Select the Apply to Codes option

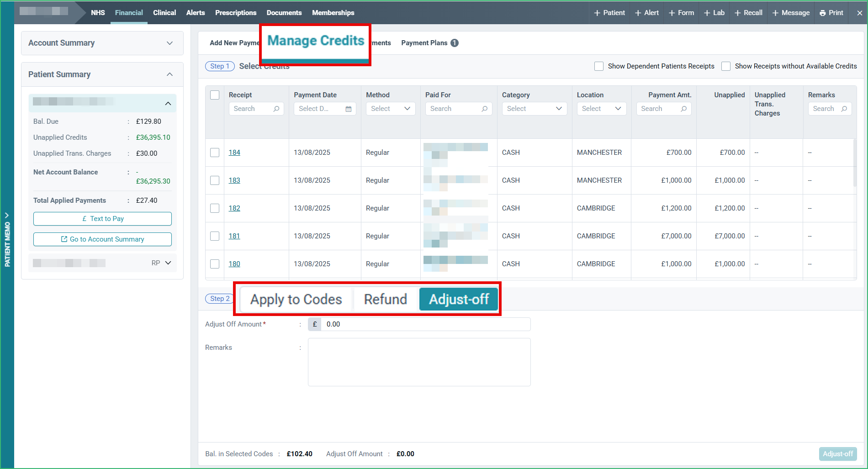coord(296,299)
